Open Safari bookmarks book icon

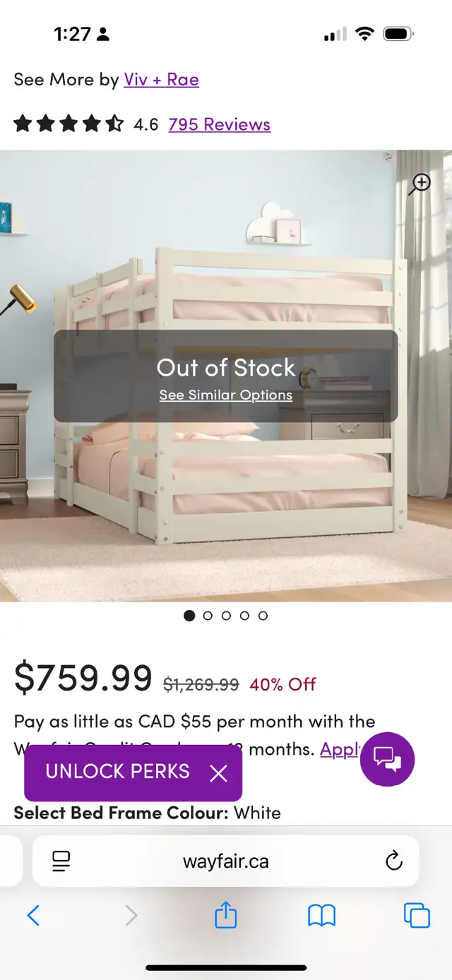pyautogui.click(x=321, y=916)
